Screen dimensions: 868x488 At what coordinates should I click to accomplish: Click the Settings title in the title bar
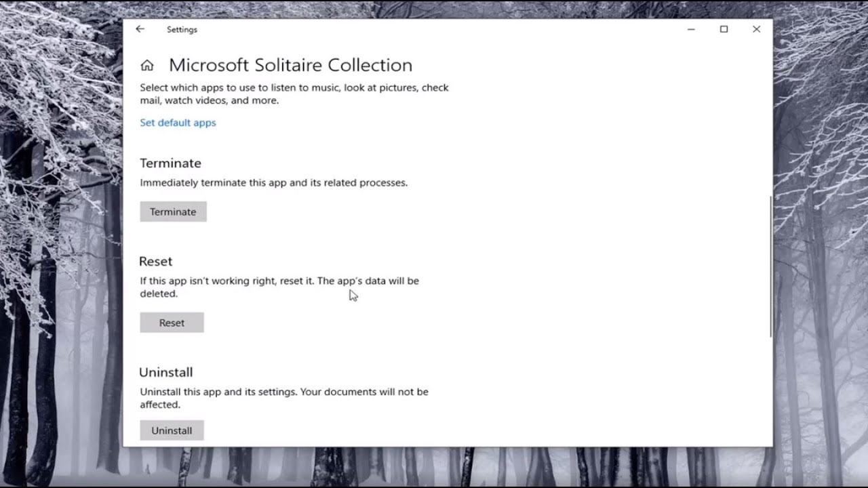pos(182,30)
